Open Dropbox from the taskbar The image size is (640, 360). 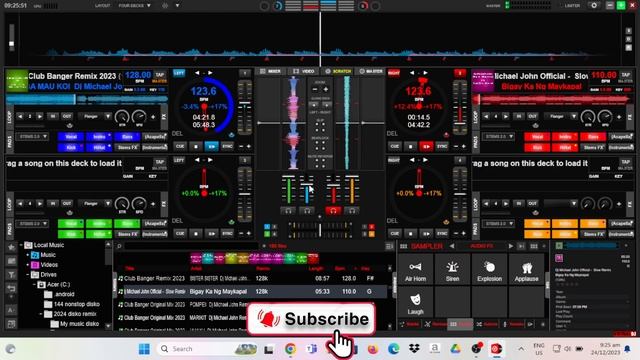pyautogui.click(x=414, y=349)
